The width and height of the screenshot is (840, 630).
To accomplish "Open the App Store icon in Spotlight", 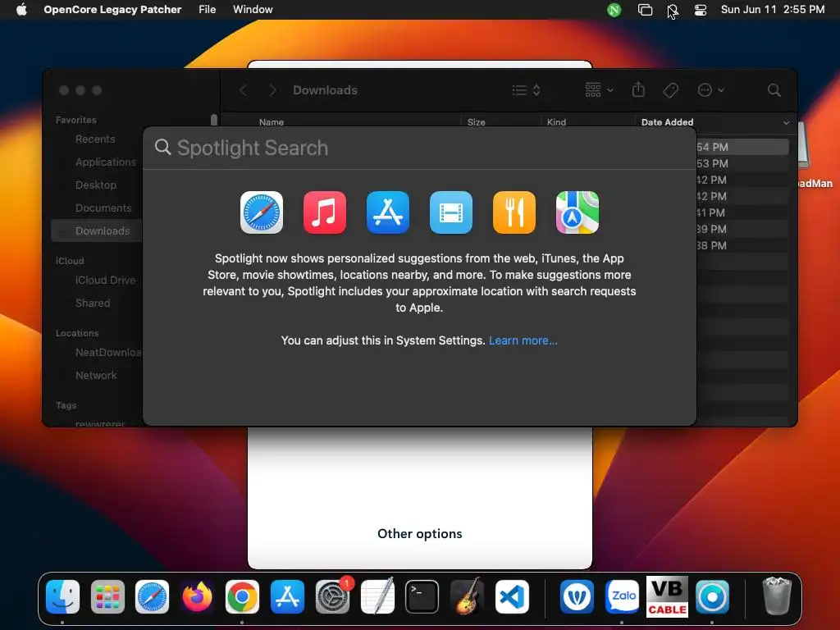I will 388,212.
